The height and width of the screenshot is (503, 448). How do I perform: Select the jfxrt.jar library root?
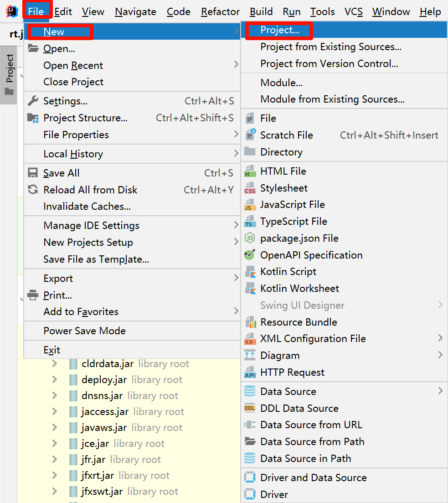click(x=98, y=476)
